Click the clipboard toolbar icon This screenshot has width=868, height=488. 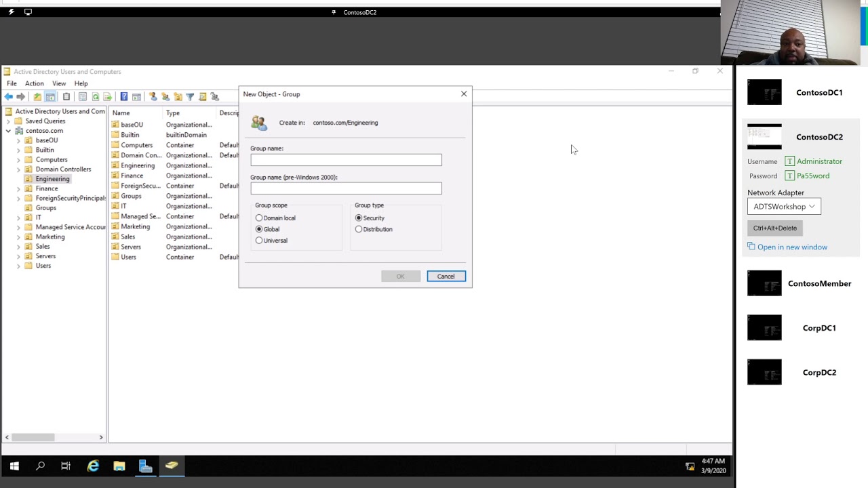(x=66, y=97)
